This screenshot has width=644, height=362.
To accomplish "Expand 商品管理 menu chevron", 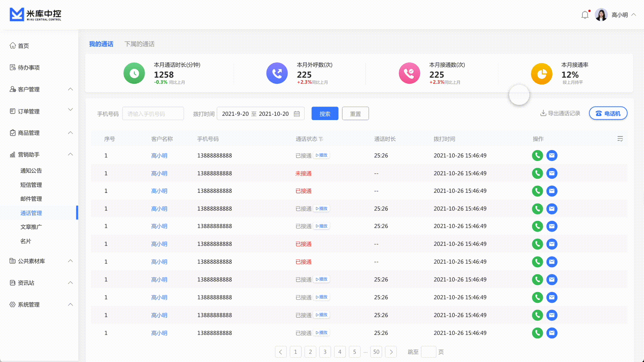I will [x=71, y=133].
